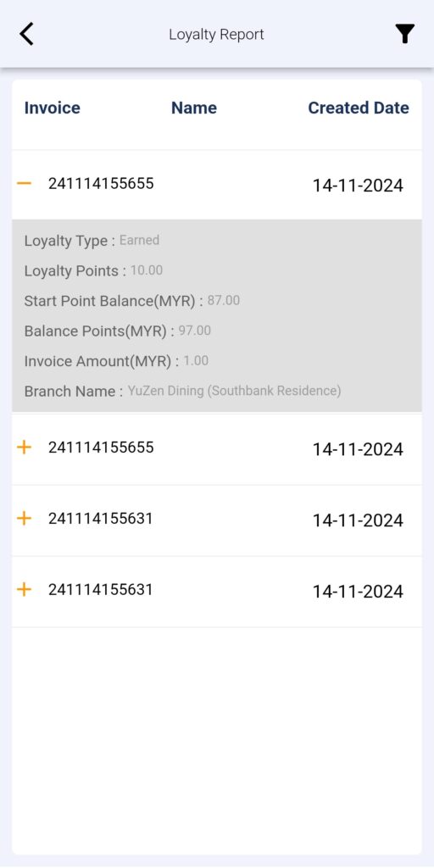Select the Start Point Balance 87.00 value
The image size is (434, 868).
(x=224, y=301)
